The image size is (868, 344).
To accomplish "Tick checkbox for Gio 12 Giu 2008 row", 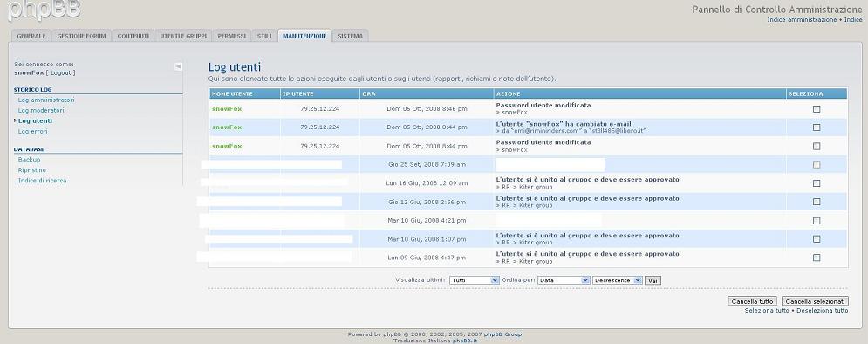I will click(817, 202).
